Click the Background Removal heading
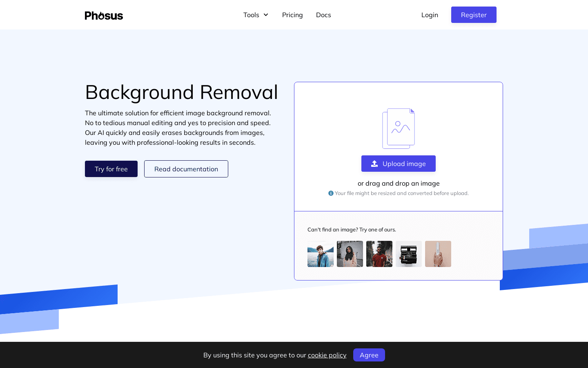Screen dimensions: 588x368 tap(181, 92)
